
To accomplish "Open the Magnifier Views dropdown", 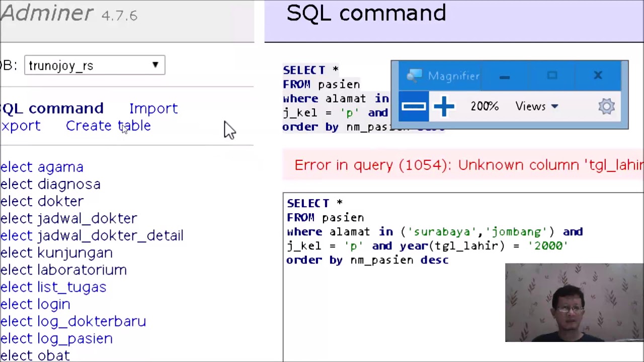I will pyautogui.click(x=536, y=106).
